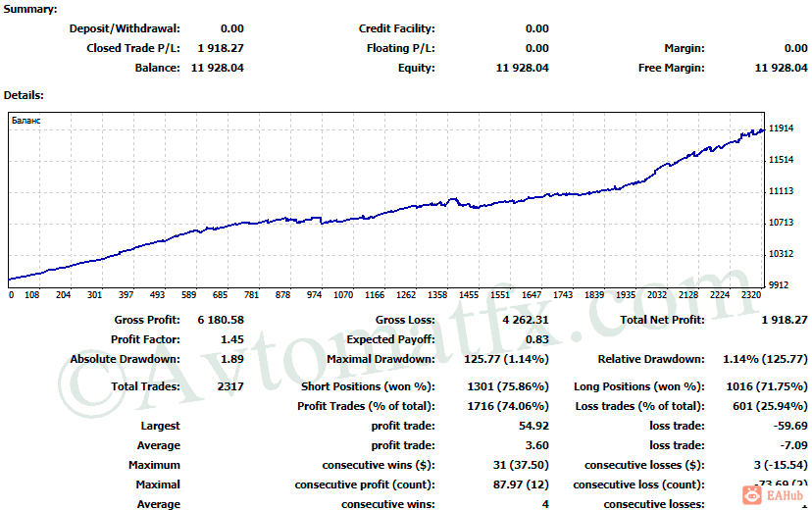
Task: Click the Profit Factor value 1.45
Action: [x=232, y=339]
